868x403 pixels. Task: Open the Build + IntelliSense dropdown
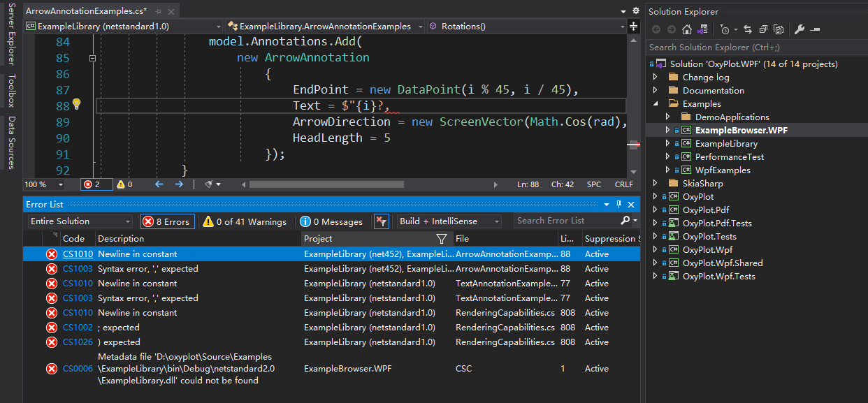[449, 221]
